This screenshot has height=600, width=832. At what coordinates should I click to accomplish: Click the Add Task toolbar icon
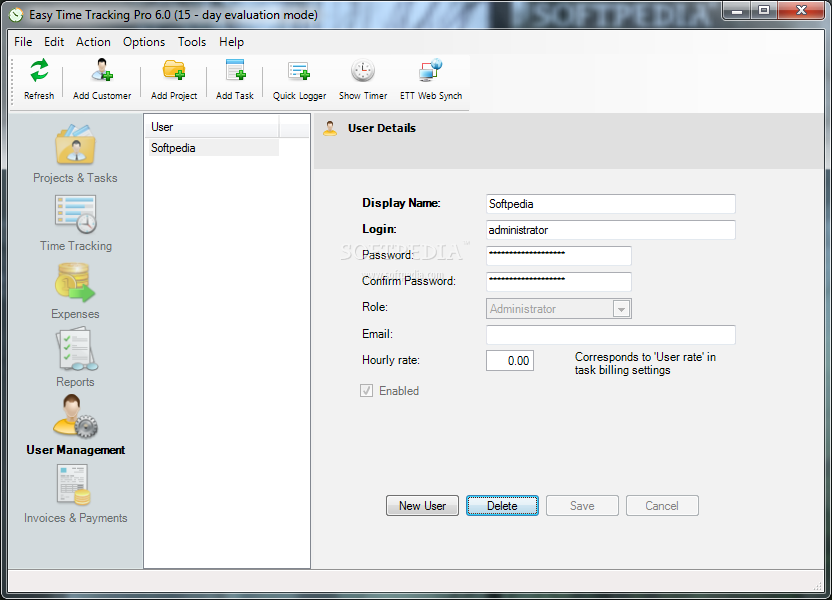[x=235, y=79]
